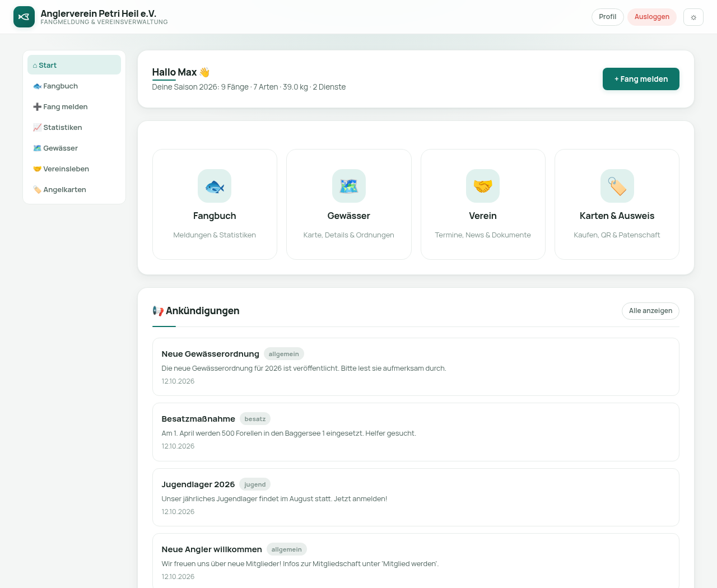The width and height of the screenshot is (717, 588).
Task: Open the Neue Gewässerordnung announcement
Action: click(x=416, y=367)
